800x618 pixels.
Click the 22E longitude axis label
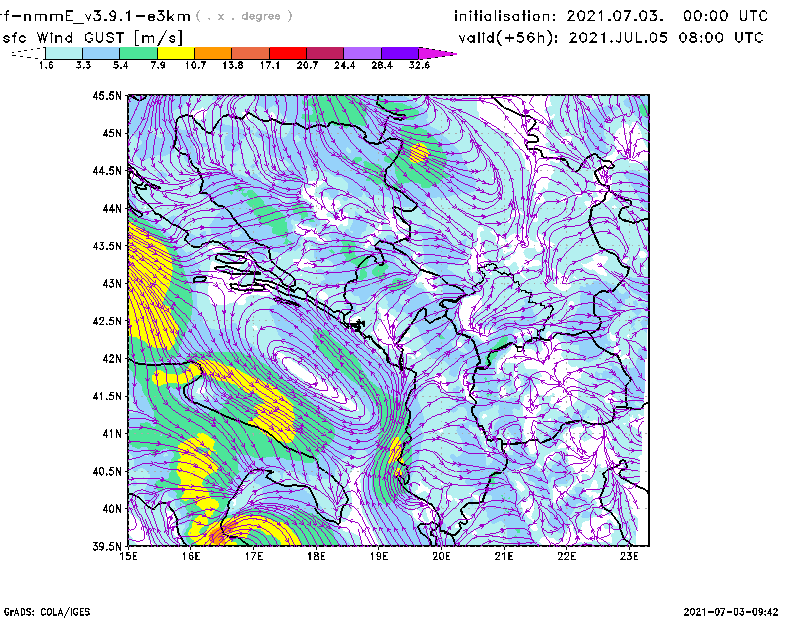click(567, 556)
